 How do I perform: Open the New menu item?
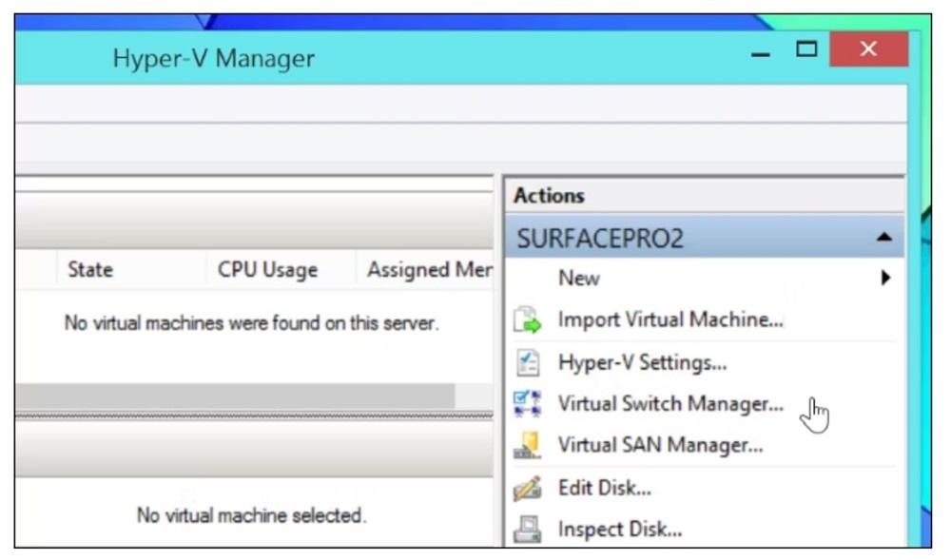[579, 279]
